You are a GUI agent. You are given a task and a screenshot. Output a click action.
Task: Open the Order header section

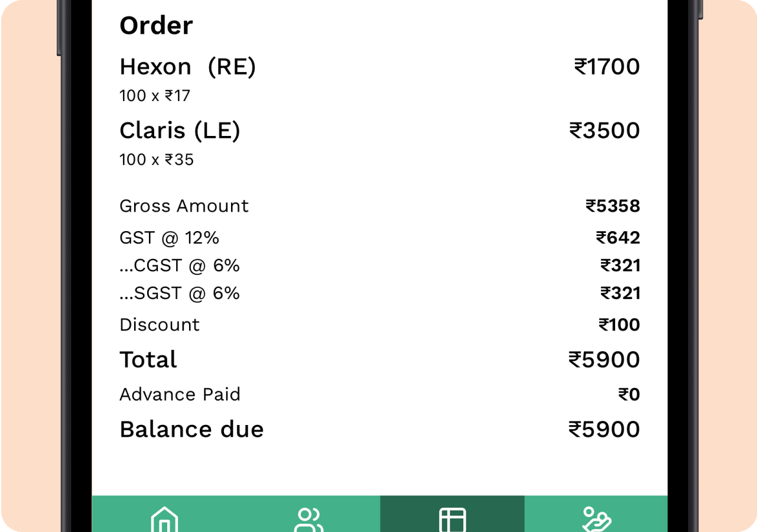point(156,25)
